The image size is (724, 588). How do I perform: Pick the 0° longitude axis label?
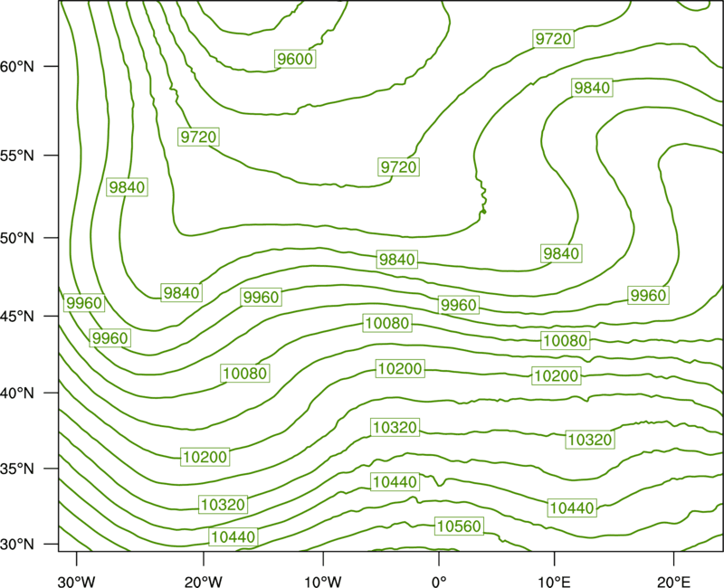click(439, 582)
